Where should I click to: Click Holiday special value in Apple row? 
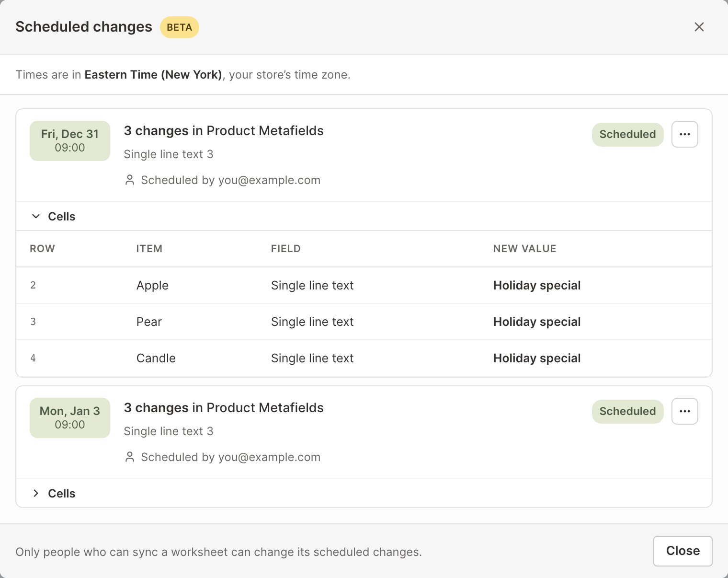click(537, 286)
